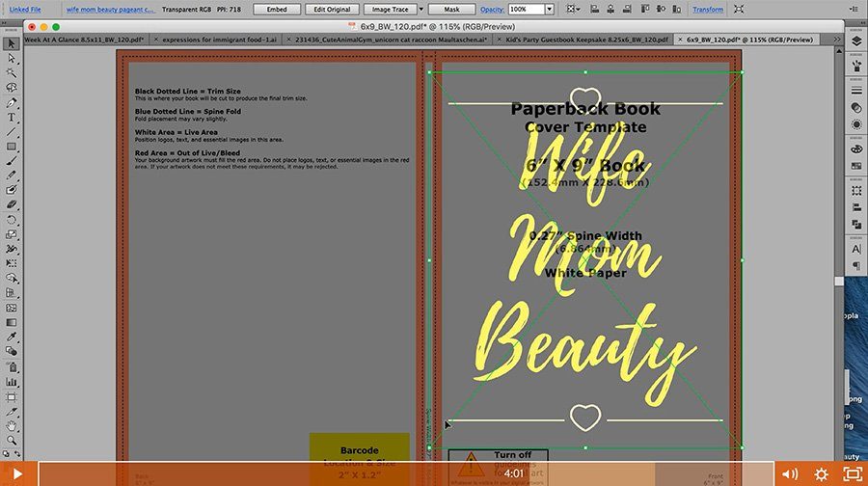Select the Zoom magnifier tool
The width and height of the screenshot is (868, 486).
[11, 441]
